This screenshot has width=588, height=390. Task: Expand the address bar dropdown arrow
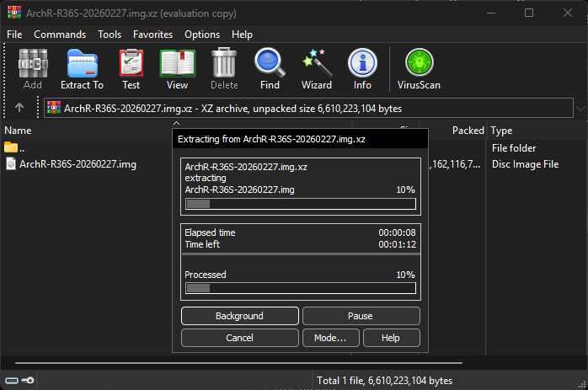click(580, 109)
